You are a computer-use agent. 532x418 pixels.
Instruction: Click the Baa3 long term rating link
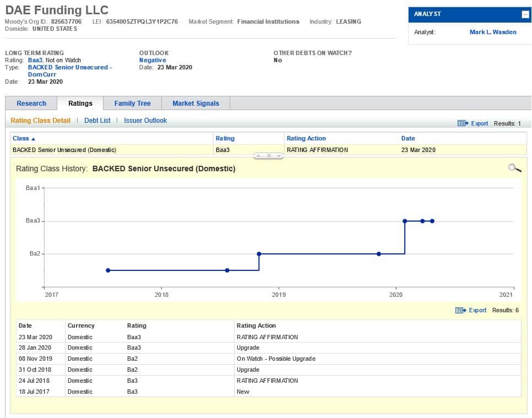tap(35, 60)
